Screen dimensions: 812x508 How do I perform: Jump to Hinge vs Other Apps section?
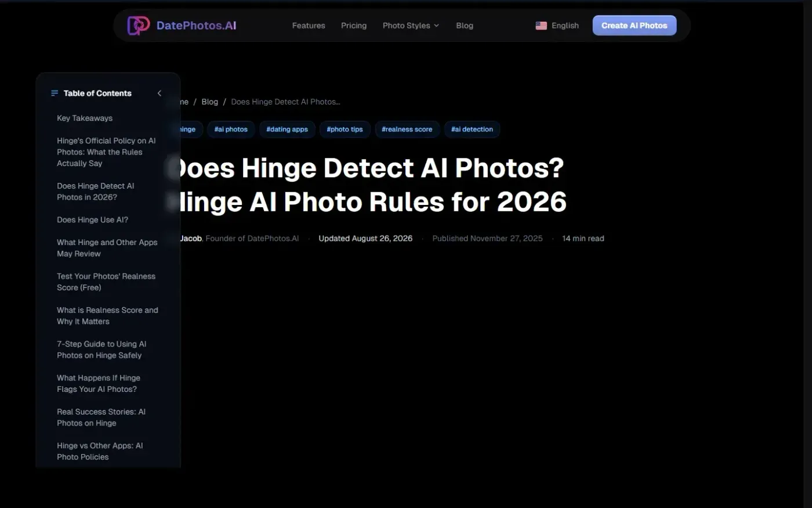tap(100, 451)
